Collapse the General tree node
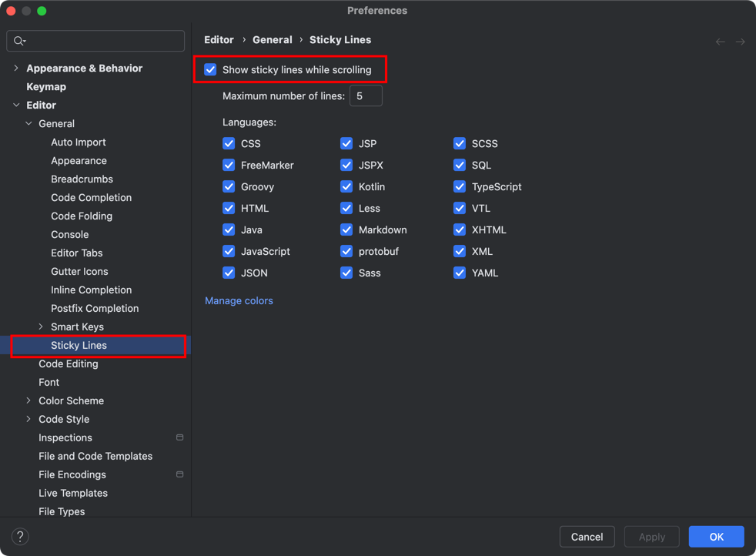 [x=28, y=124]
